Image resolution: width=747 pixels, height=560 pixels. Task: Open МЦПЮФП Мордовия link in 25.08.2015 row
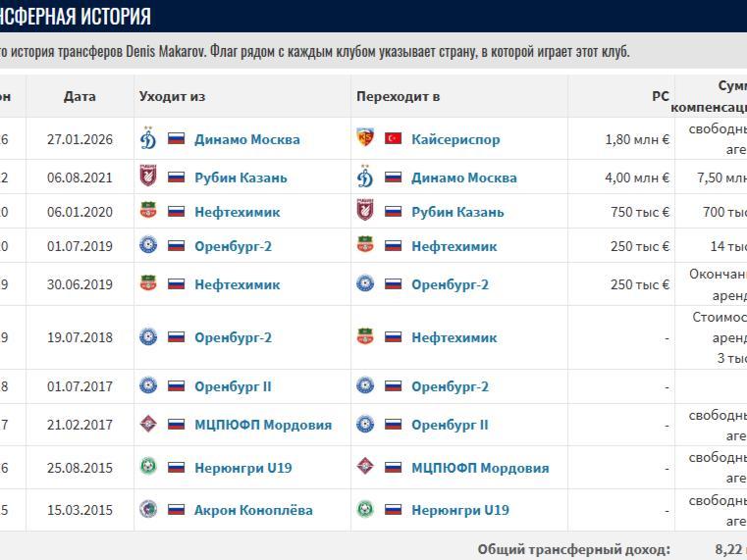pos(480,467)
